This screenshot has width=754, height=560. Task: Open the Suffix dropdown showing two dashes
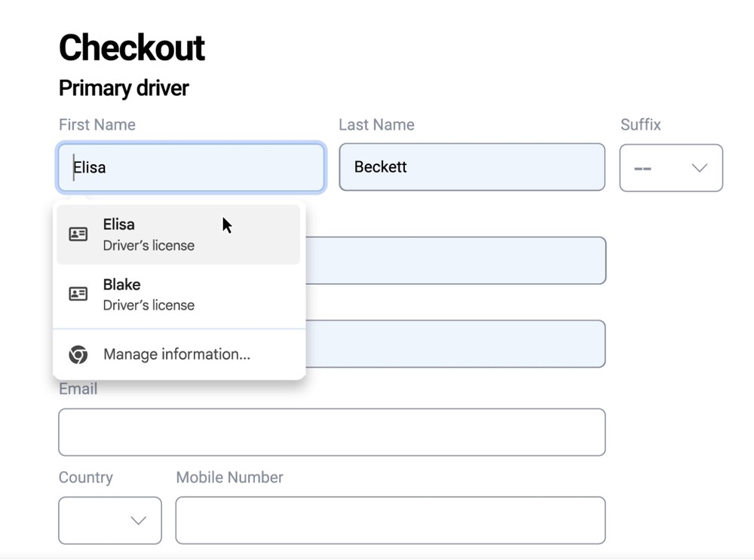tap(670, 168)
